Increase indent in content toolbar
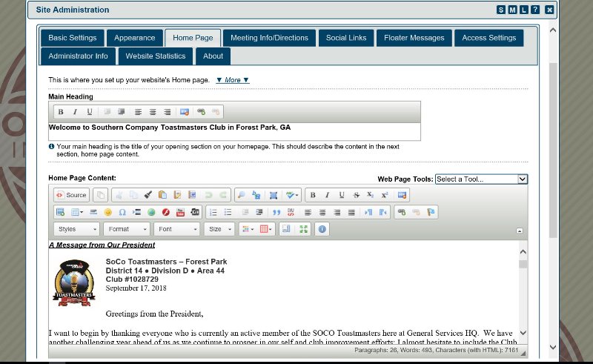This screenshot has height=364, width=593. [x=259, y=212]
